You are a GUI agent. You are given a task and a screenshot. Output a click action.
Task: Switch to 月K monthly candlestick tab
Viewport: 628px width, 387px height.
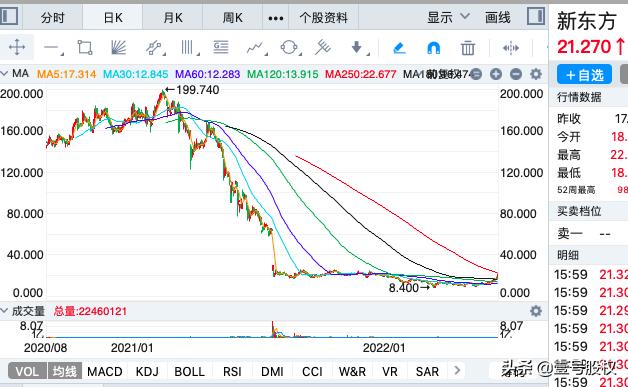(173, 18)
